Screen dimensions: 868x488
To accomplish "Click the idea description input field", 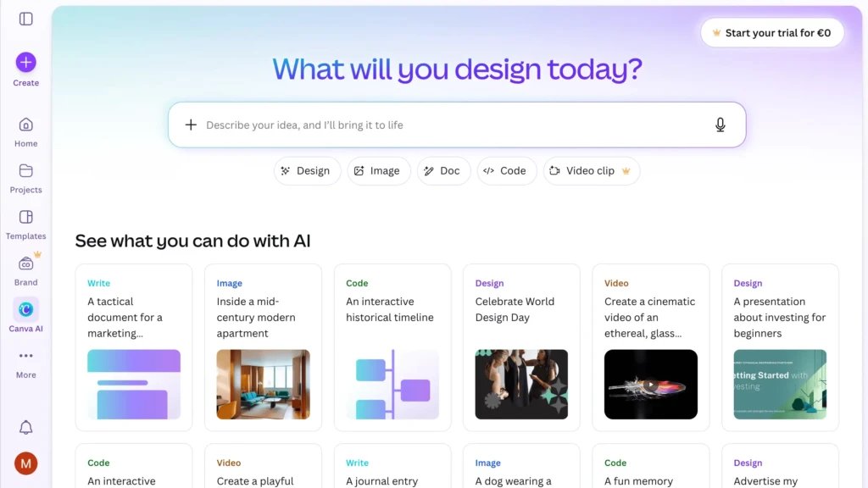I will (x=457, y=125).
